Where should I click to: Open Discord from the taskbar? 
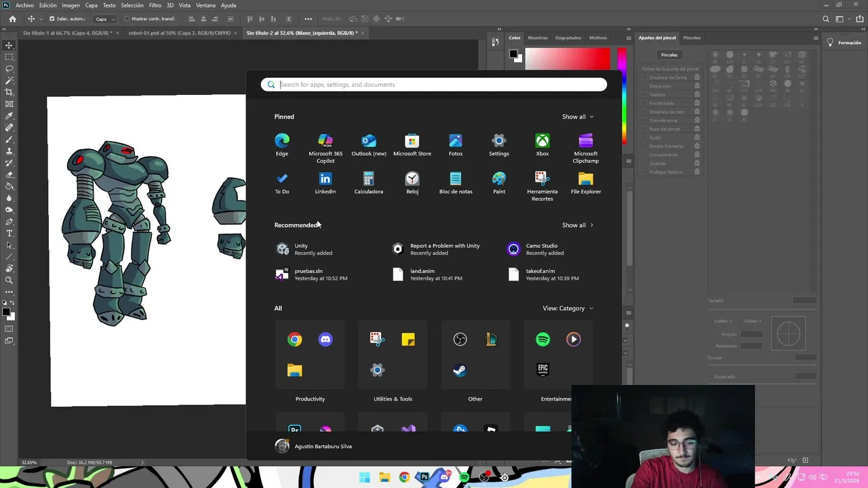pyautogui.click(x=444, y=477)
